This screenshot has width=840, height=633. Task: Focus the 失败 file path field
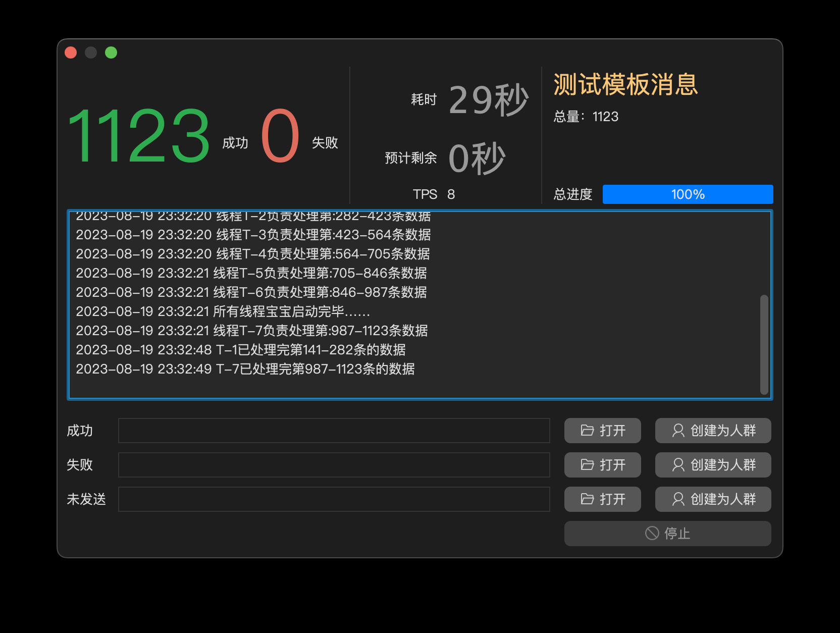click(x=334, y=465)
